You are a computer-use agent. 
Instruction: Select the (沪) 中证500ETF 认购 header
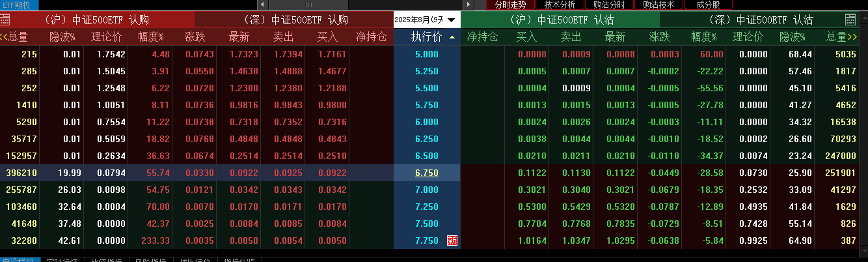click(x=98, y=20)
